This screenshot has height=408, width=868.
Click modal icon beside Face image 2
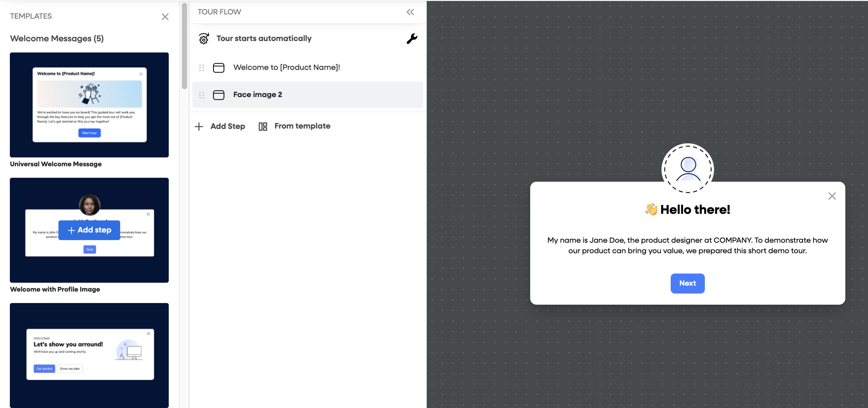click(x=218, y=95)
